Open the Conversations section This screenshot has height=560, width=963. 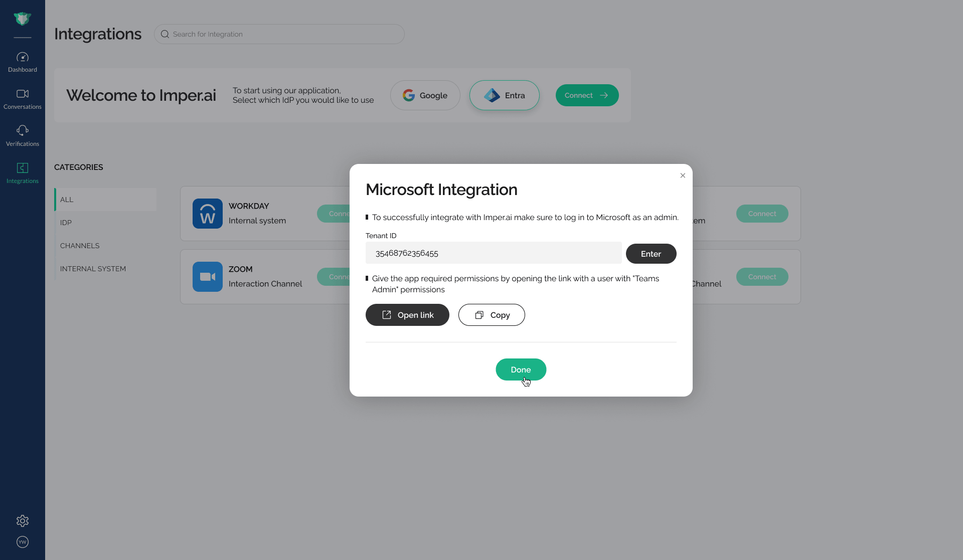click(x=22, y=98)
